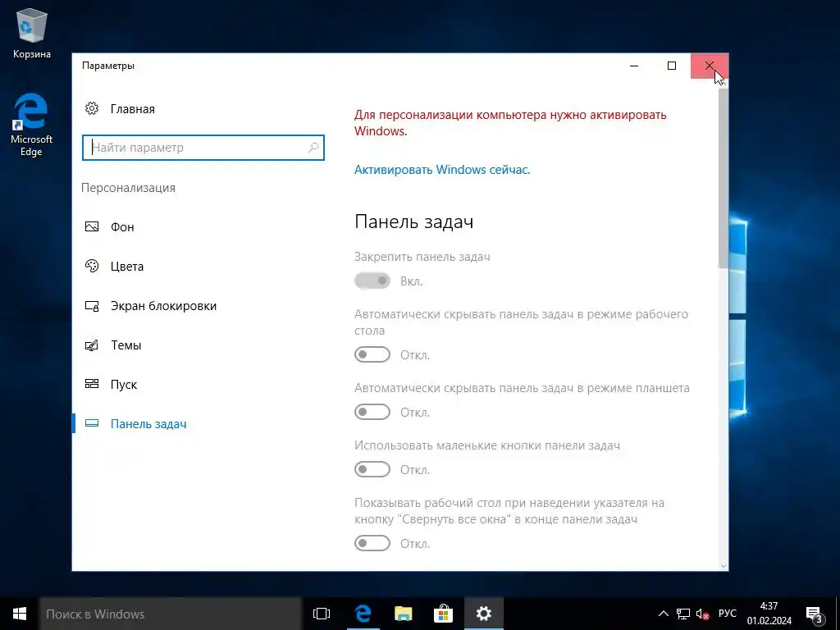
Task: Click the Панель задач heading
Action: pos(413,221)
